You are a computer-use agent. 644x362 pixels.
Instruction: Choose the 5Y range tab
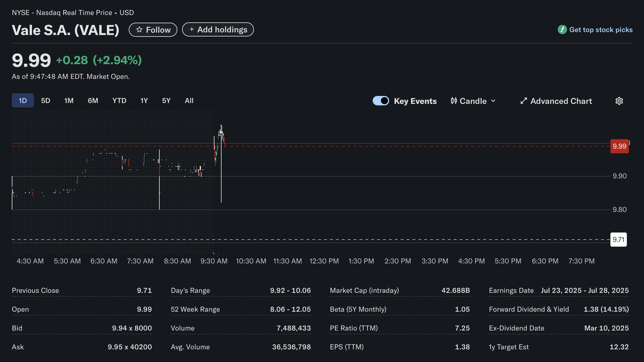tap(166, 100)
